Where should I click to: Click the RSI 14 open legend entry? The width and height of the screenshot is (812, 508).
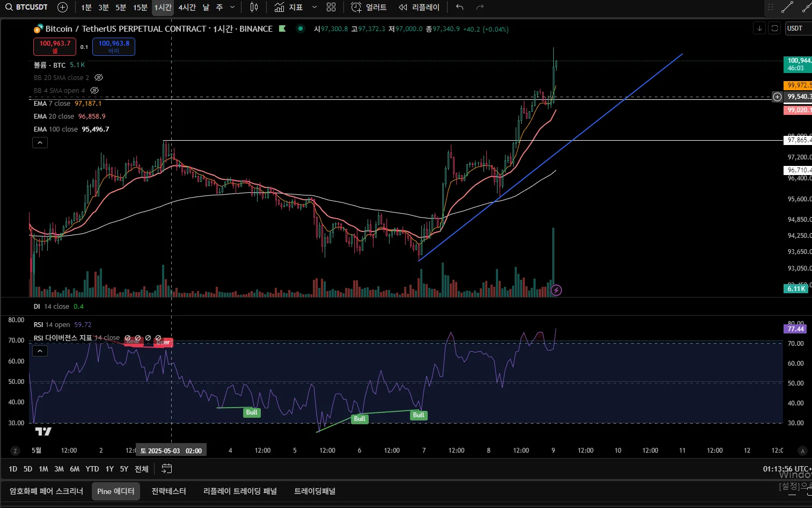[x=62, y=325]
